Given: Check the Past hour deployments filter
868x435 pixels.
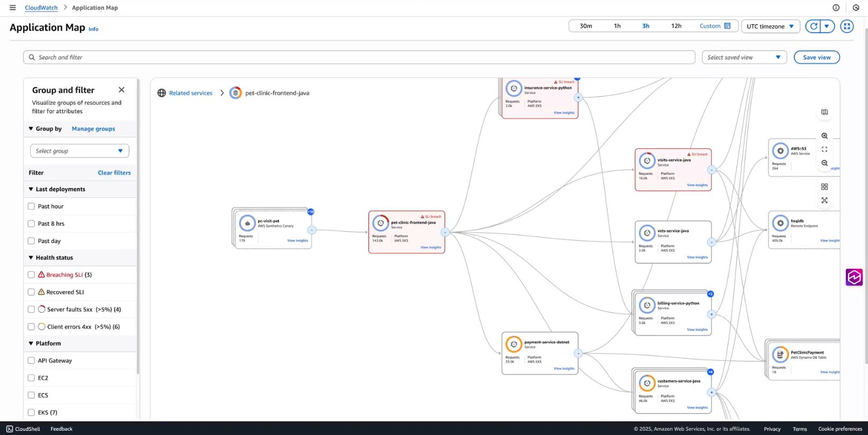Looking at the screenshot, I should [31, 206].
